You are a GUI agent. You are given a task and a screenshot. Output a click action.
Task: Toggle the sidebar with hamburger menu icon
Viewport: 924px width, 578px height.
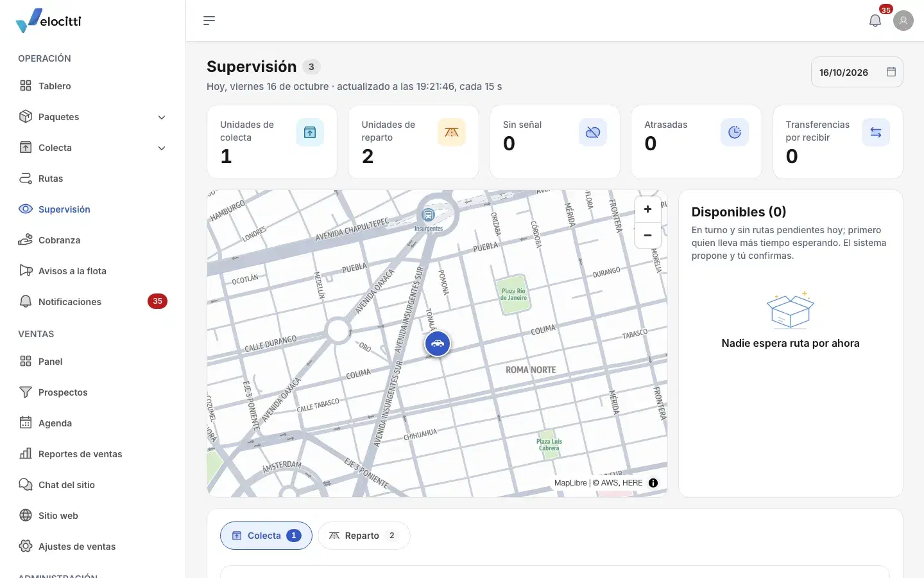click(x=209, y=21)
